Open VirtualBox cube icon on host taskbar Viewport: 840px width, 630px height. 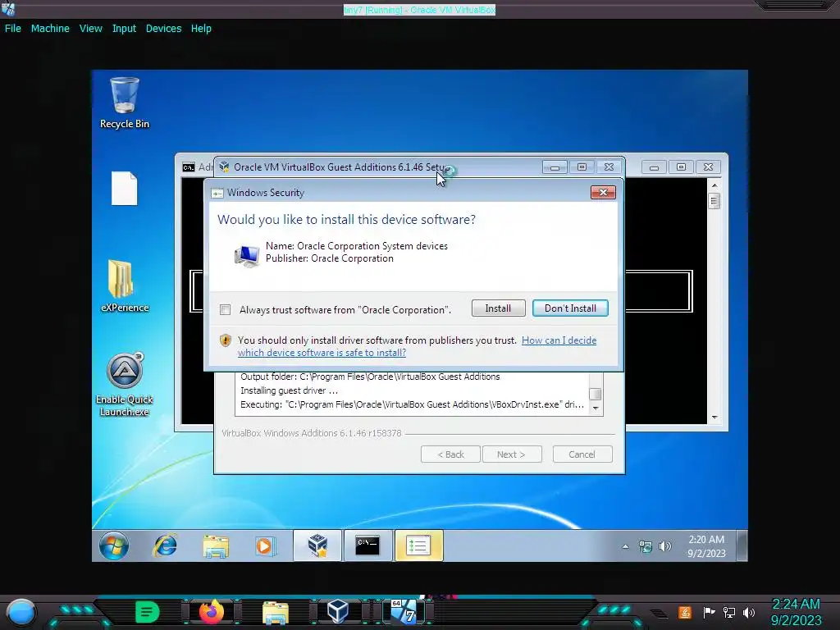pos(338,612)
